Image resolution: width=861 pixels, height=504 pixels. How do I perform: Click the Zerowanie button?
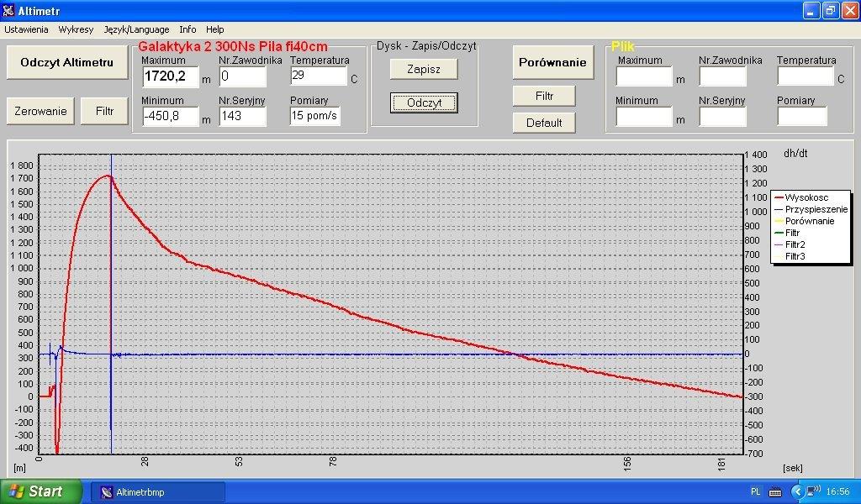click(40, 111)
